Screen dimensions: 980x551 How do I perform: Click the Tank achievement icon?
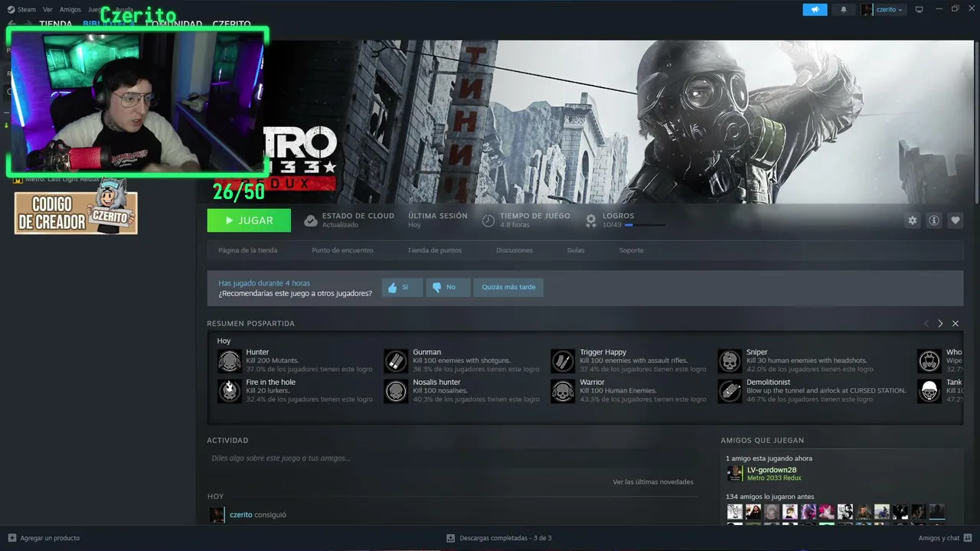[x=929, y=391]
